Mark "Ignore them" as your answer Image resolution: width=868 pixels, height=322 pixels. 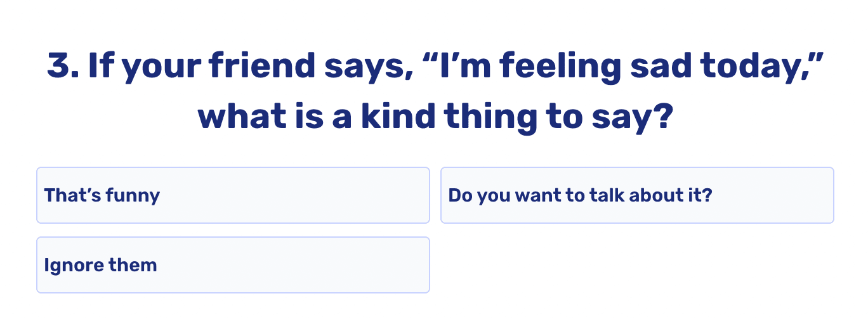click(x=233, y=265)
